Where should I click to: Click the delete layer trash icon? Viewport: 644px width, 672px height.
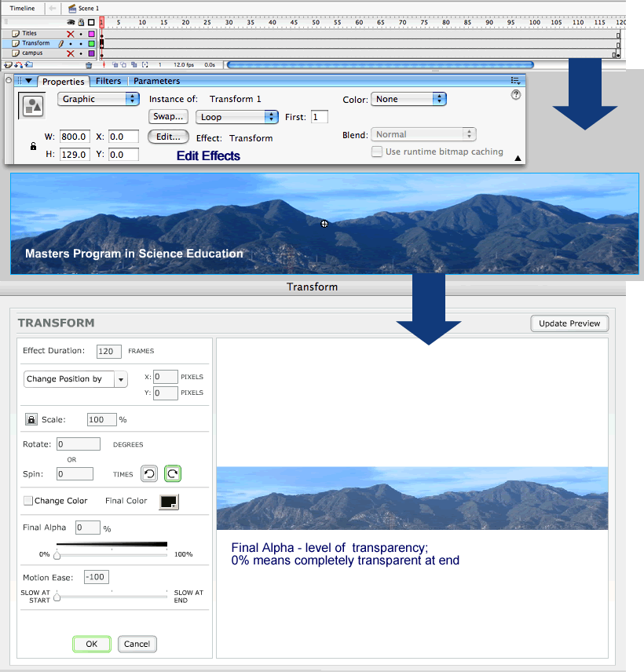[x=89, y=64]
